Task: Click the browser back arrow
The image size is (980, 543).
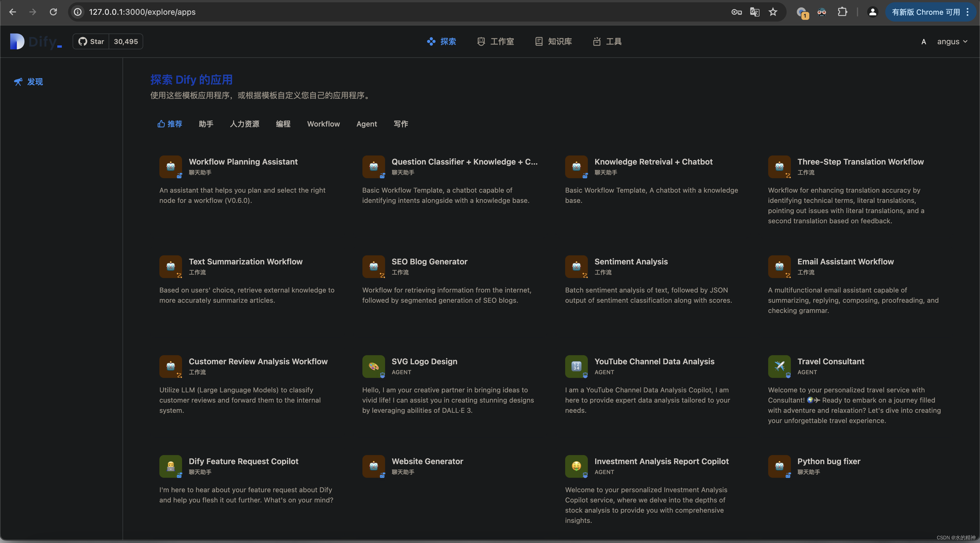Action: [x=12, y=12]
